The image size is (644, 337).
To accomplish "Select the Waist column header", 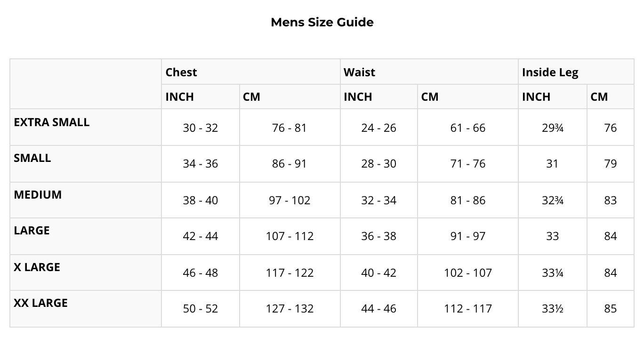I will [x=359, y=72].
